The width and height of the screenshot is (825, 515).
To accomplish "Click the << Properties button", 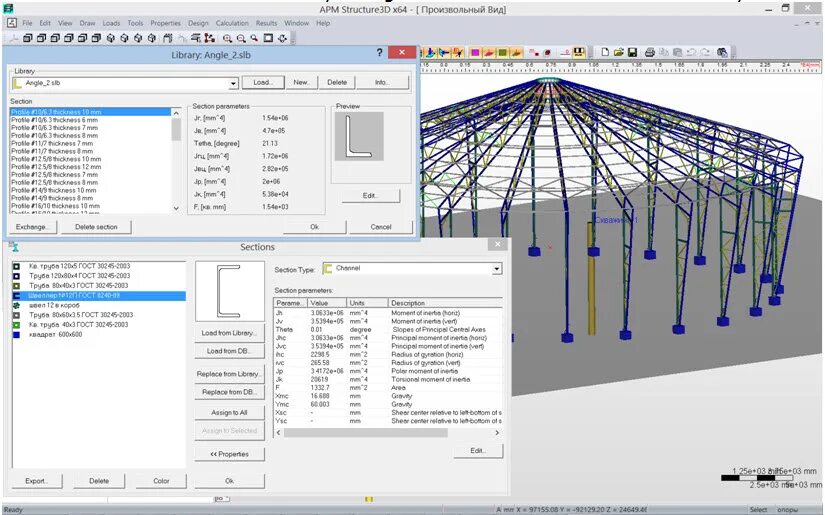I will click(x=229, y=455).
